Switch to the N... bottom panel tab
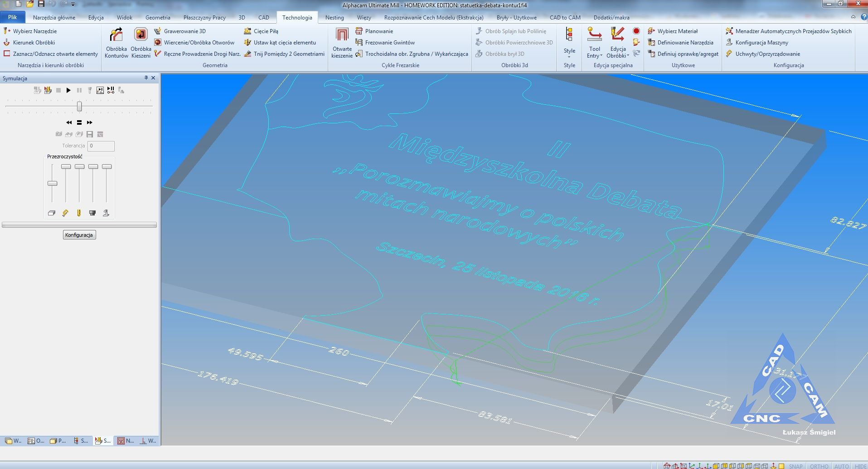The width and height of the screenshot is (868, 469). click(126, 440)
